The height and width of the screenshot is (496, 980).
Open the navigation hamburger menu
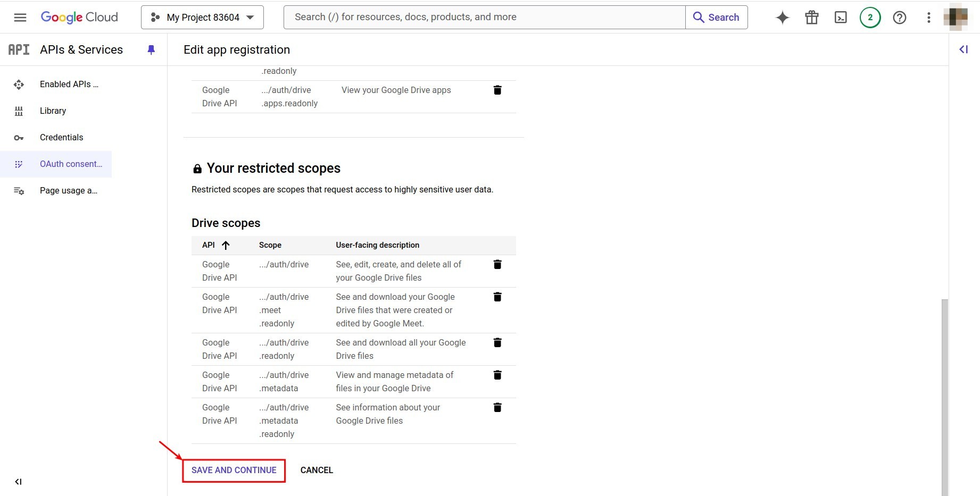[20, 17]
